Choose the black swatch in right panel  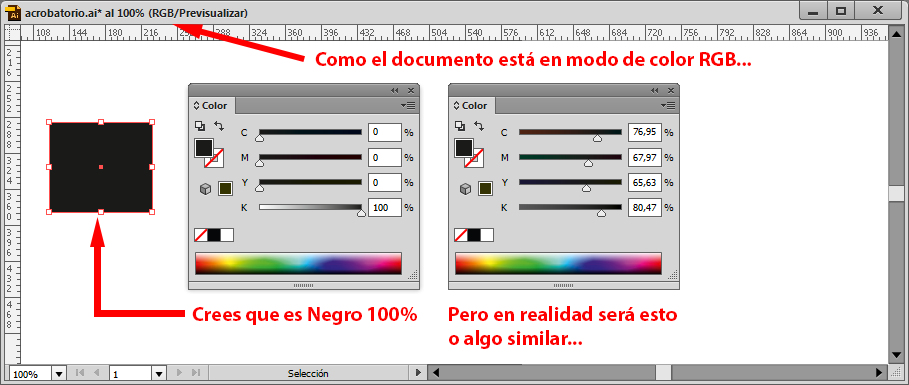pos(474,235)
